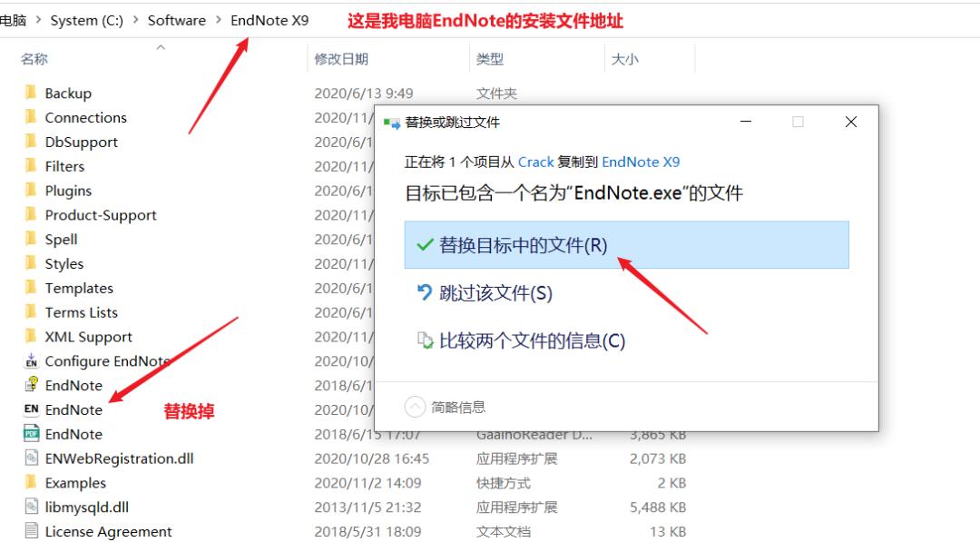
Task: Open the Software breadcrumb folder
Action: (176, 19)
